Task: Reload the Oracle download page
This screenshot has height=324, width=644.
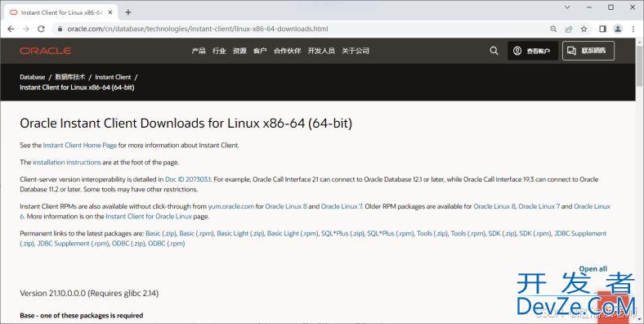Action: click(41, 29)
